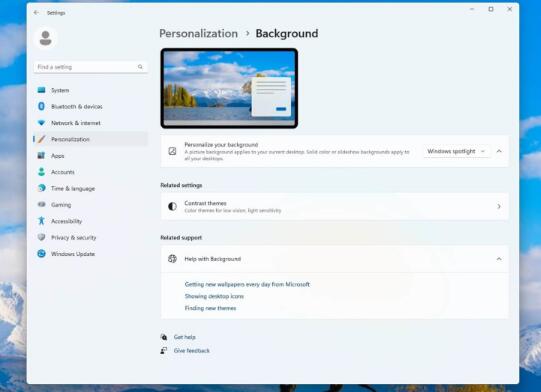Viewport: 541px width, 392px height.
Task: Open System settings category
Action: click(90, 90)
